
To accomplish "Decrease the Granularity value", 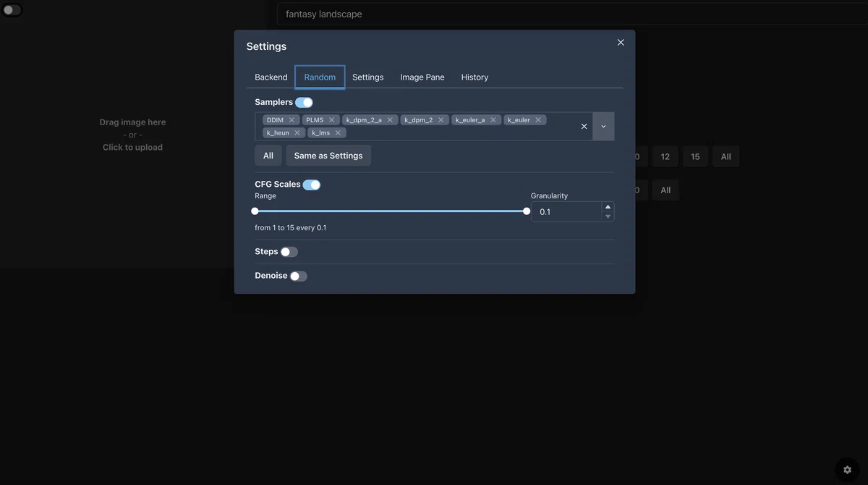I will (608, 216).
